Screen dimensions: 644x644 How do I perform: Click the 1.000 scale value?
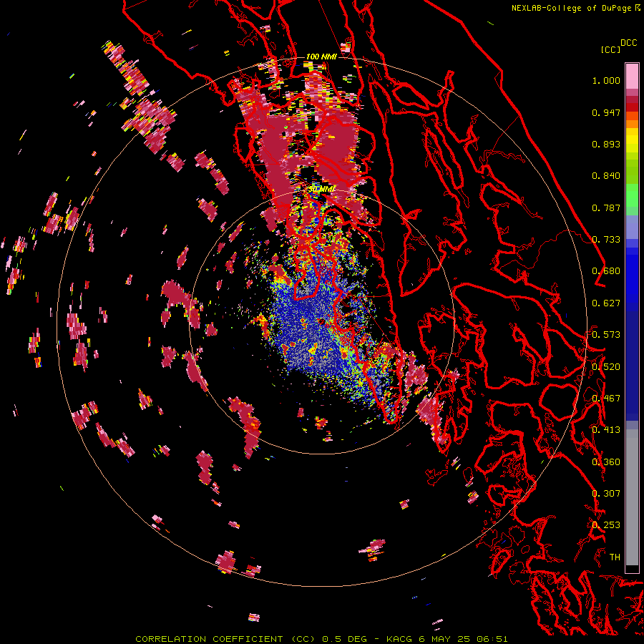pos(606,80)
